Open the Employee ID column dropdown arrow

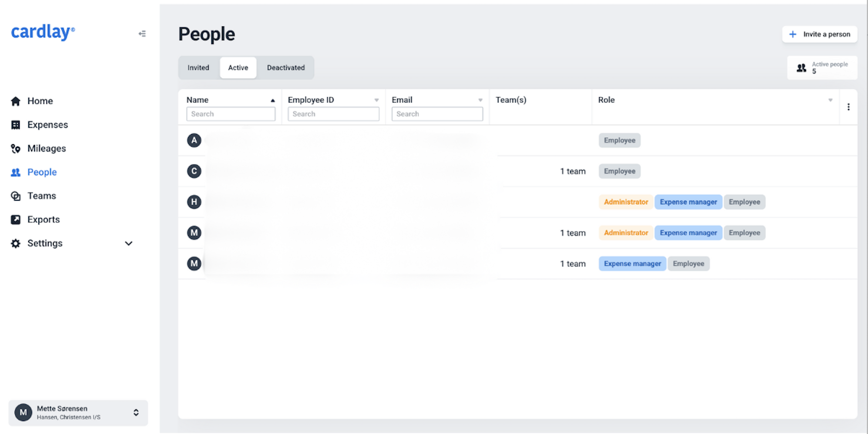pos(376,100)
